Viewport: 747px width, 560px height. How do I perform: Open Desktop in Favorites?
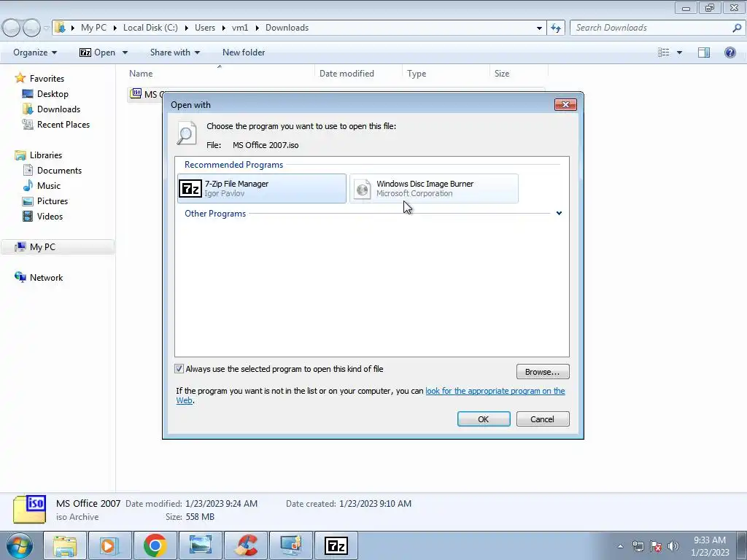(x=53, y=94)
